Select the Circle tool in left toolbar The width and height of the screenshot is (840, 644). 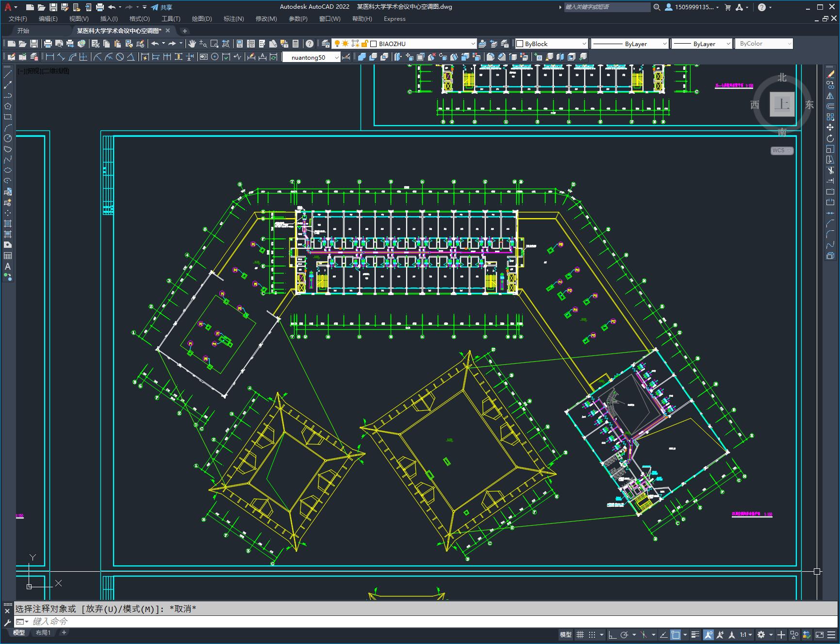tap(8, 138)
